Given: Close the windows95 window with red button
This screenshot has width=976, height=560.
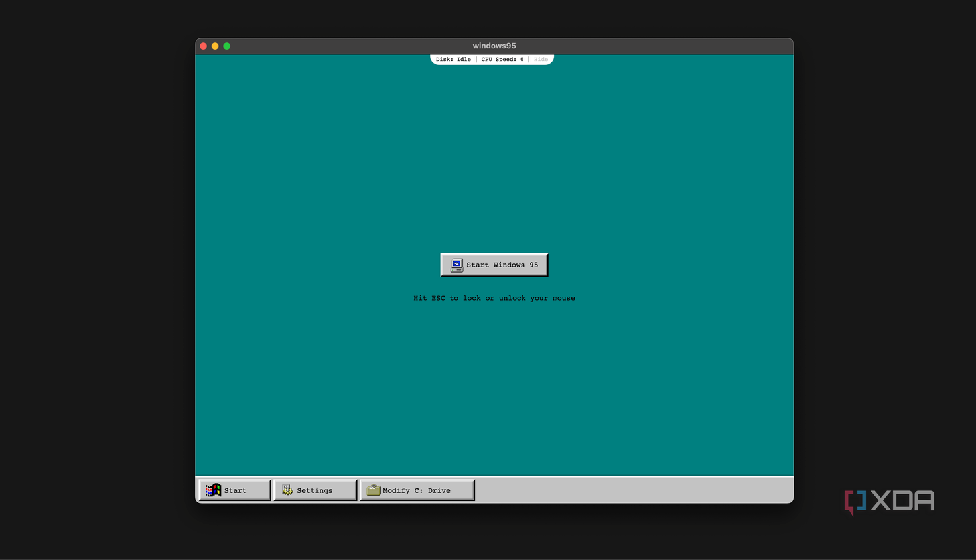Looking at the screenshot, I should [x=204, y=46].
